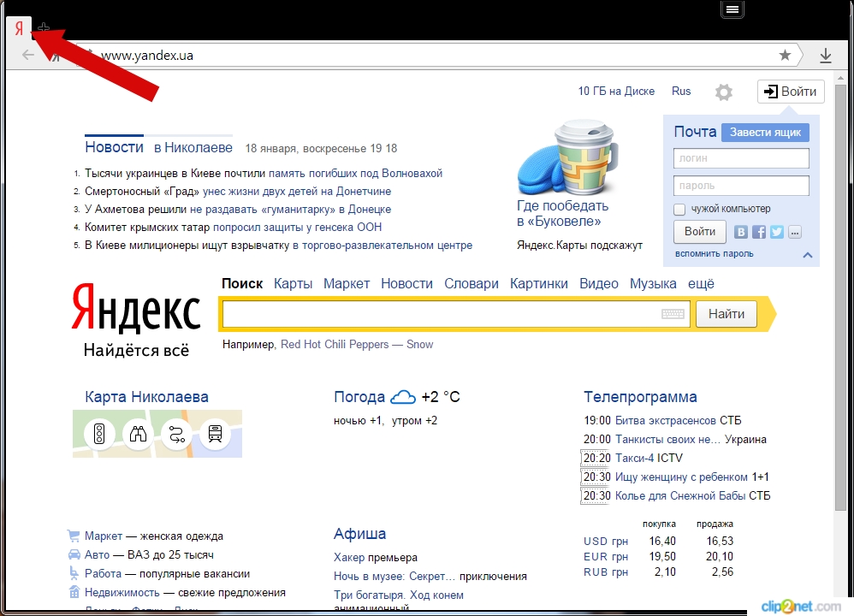
Task: Open downloads arrow icon
Action: tap(826, 56)
